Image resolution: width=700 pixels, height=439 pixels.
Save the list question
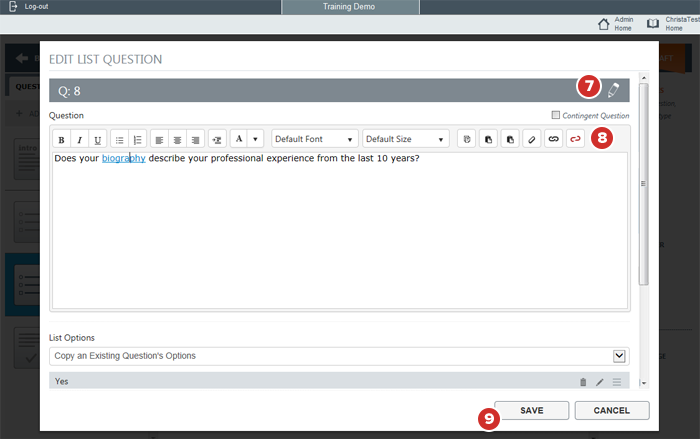pos(531,410)
